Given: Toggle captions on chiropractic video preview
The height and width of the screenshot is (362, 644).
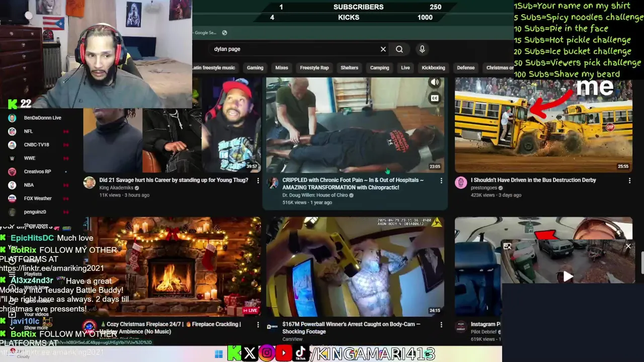Looking at the screenshot, I should click(x=435, y=99).
